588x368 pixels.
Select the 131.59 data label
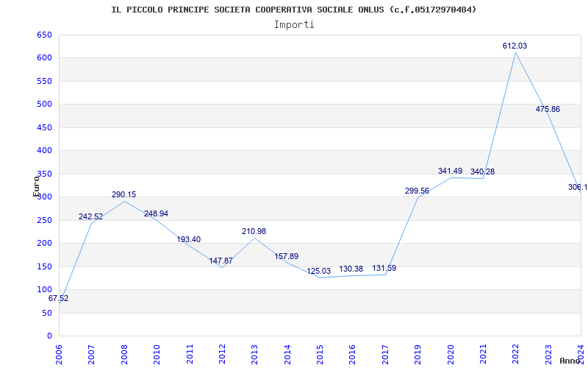tap(384, 269)
